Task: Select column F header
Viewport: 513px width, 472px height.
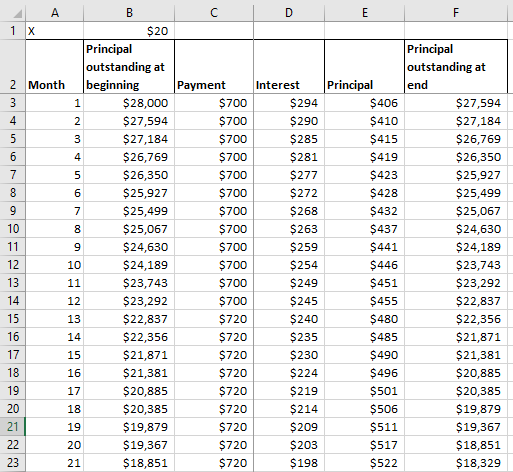Action: pyautogui.click(x=456, y=13)
